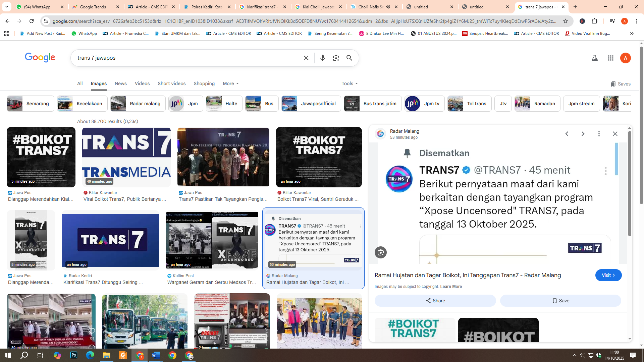Submit search with magnifier icon
This screenshot has height=362, width=644.
[x=349, y=58]
